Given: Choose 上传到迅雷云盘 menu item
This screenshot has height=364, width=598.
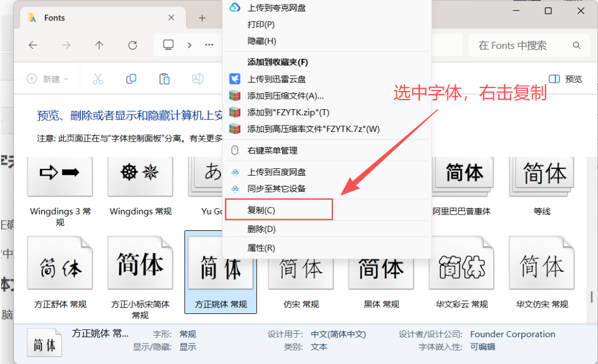Looking at the screenshot, I should point(327,79).
